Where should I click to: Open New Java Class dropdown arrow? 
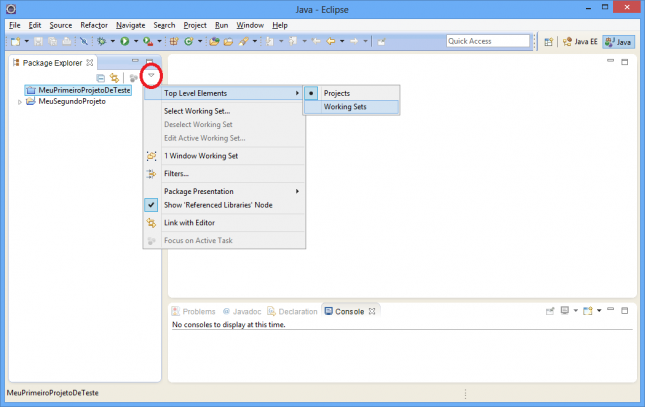click(200, 41)
